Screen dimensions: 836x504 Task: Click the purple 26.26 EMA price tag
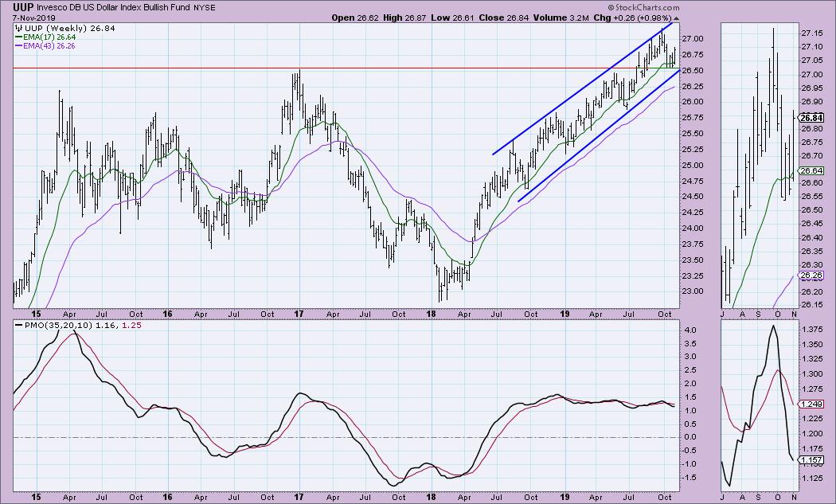coord(811,275)
